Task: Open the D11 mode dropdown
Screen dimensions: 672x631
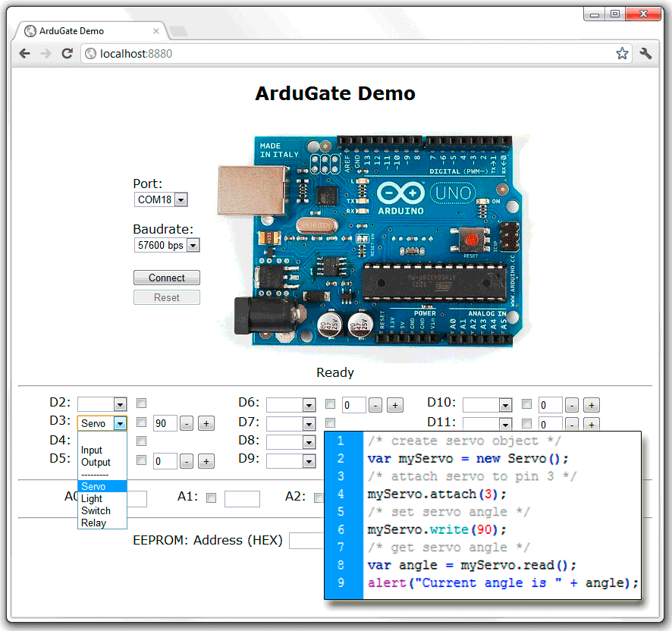Action: click(x=488, y=424)
